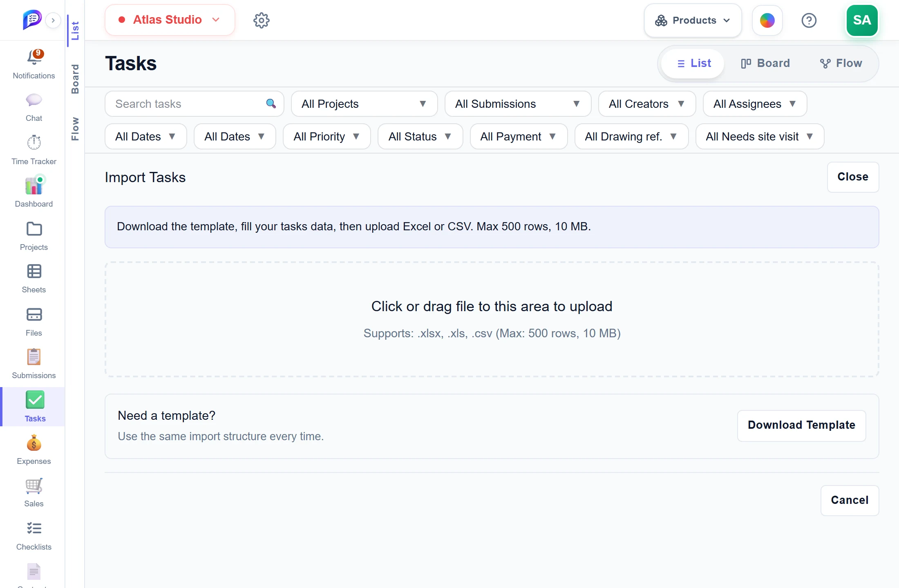Open the Products dropdown menu
Viewport: 899px width, 588px height.
tap(693, 20)
